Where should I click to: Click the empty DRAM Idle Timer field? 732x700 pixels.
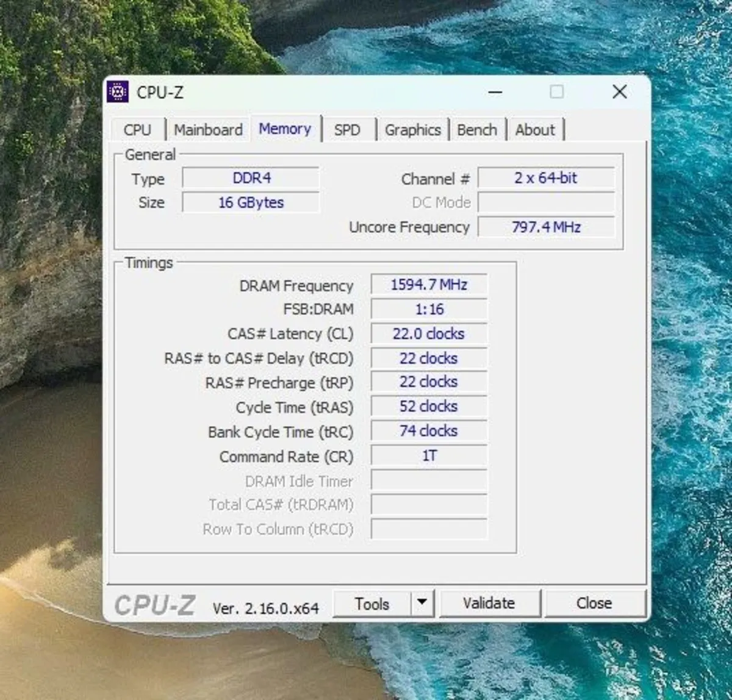pyautogui.click(x=429, y=480)
